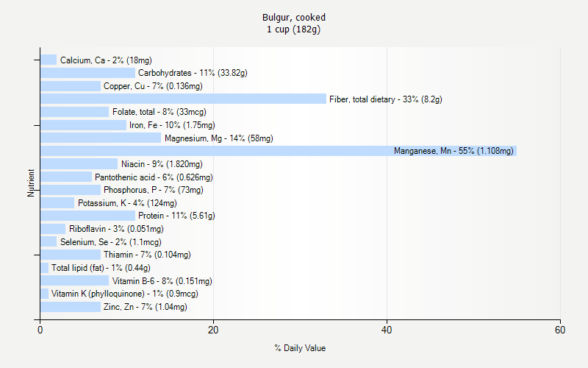Click the Potassium, K label

pyautogui.click(x=127, y=203)
